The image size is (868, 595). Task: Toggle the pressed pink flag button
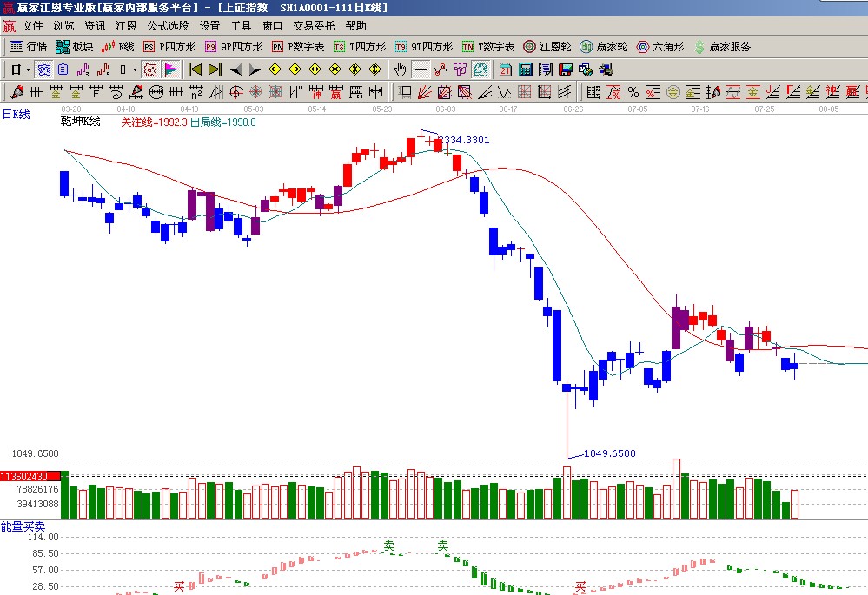171,69
